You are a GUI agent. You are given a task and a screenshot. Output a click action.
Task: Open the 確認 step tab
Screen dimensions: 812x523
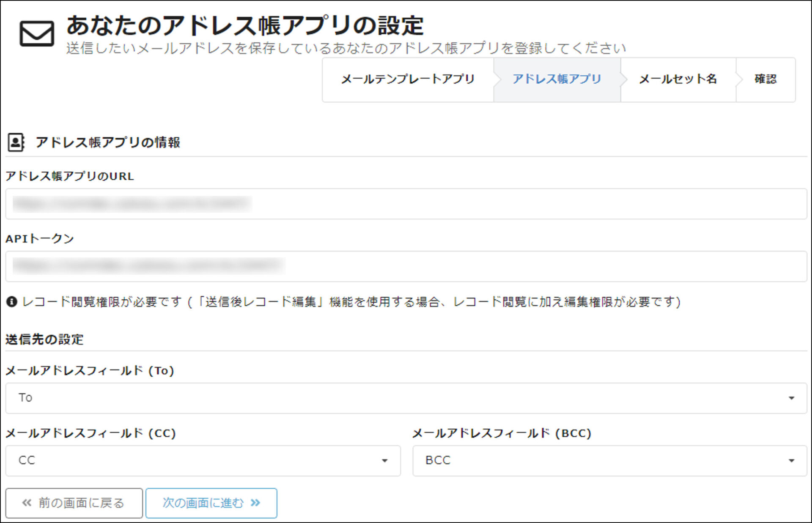765,79
